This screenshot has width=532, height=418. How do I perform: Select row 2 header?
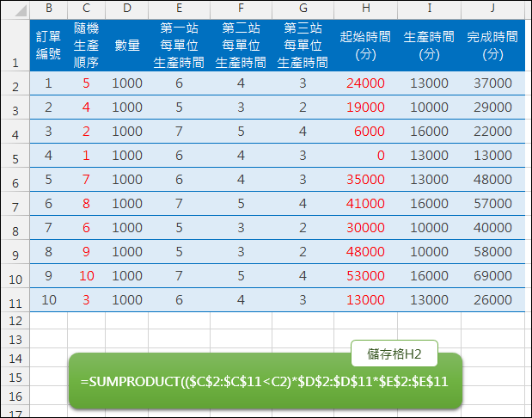pos(15,83)
